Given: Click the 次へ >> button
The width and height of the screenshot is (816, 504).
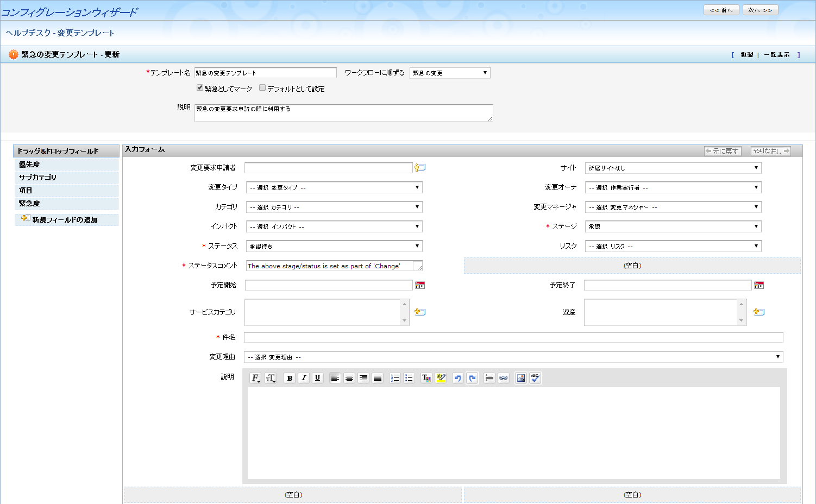Looking at the screenshot, I should click(760, 10).
